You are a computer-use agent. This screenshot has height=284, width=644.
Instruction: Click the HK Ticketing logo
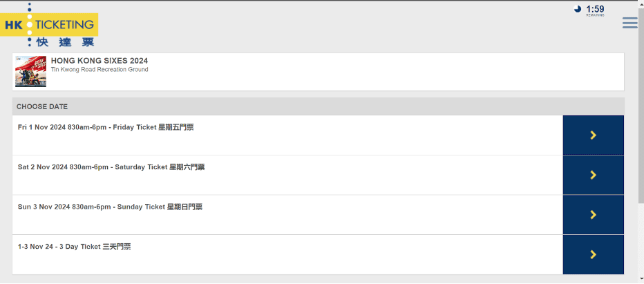point(49,25)
